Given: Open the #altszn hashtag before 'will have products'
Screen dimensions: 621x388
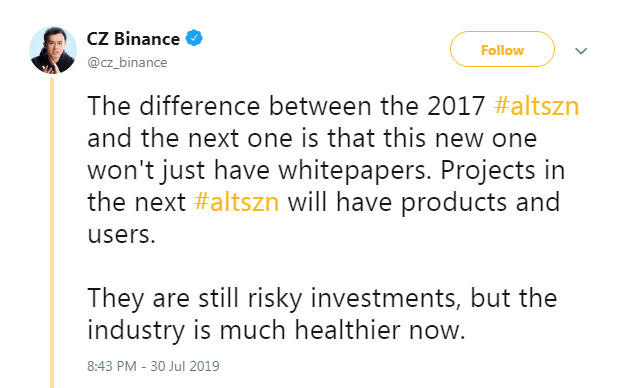Looking at the screenshot, I should pos(236,202).
